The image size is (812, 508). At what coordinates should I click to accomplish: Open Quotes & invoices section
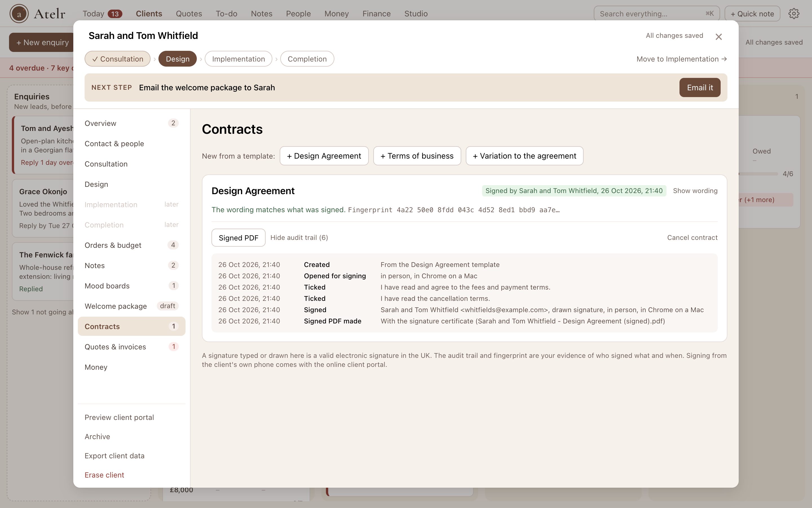coord(132,347)
